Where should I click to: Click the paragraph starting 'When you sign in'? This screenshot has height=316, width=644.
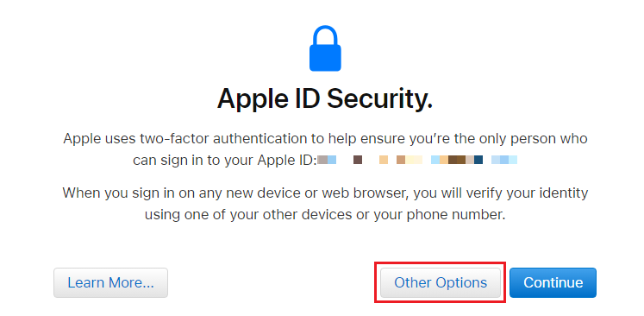coord(325,203)
